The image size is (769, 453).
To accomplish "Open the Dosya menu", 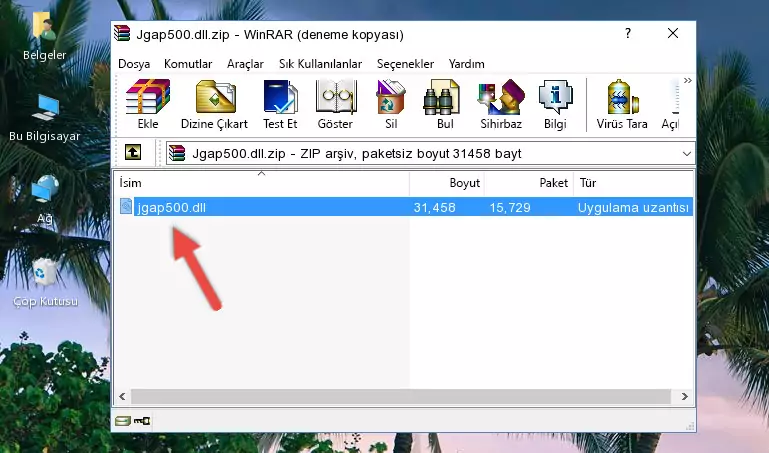I will (134, 64).
